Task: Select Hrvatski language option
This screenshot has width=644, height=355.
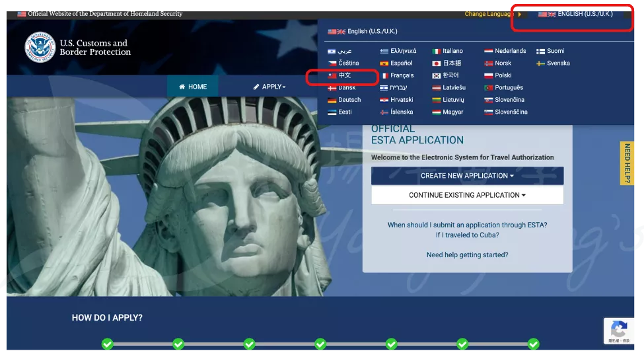Action: coord(396,100)
